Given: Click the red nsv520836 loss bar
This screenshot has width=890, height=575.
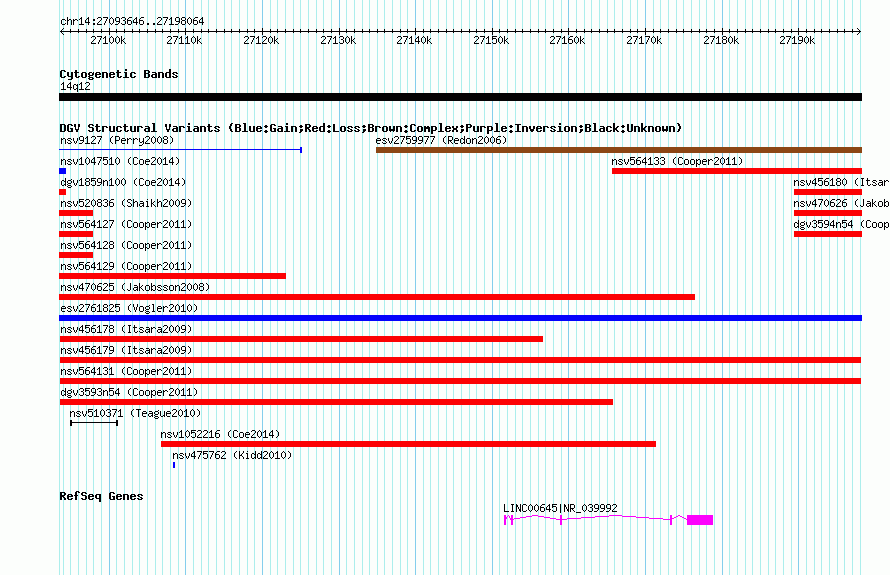Looking at the screenshot, I should click(76, 213).
